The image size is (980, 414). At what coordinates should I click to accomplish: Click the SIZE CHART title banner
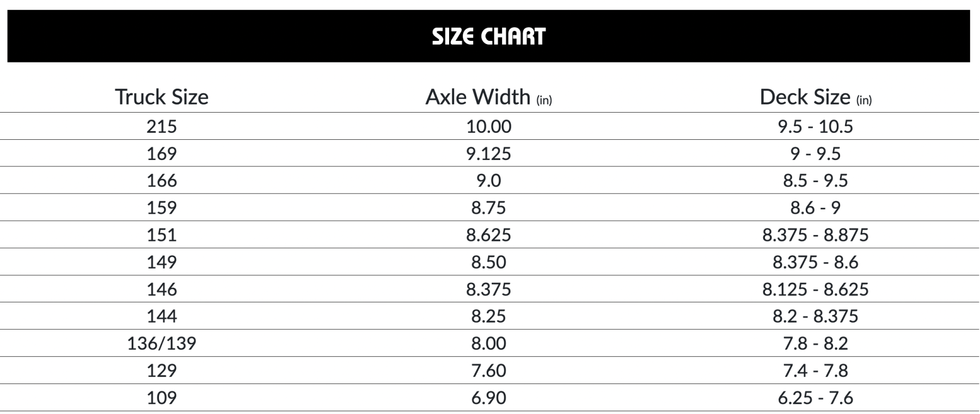488,36
